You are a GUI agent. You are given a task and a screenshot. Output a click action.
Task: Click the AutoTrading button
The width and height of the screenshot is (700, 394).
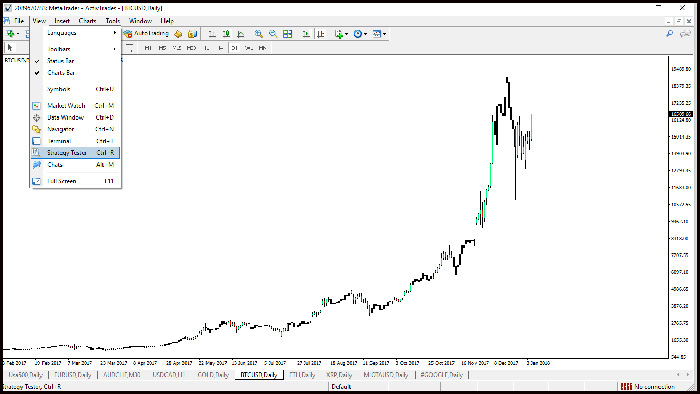[x=146, y=33]
